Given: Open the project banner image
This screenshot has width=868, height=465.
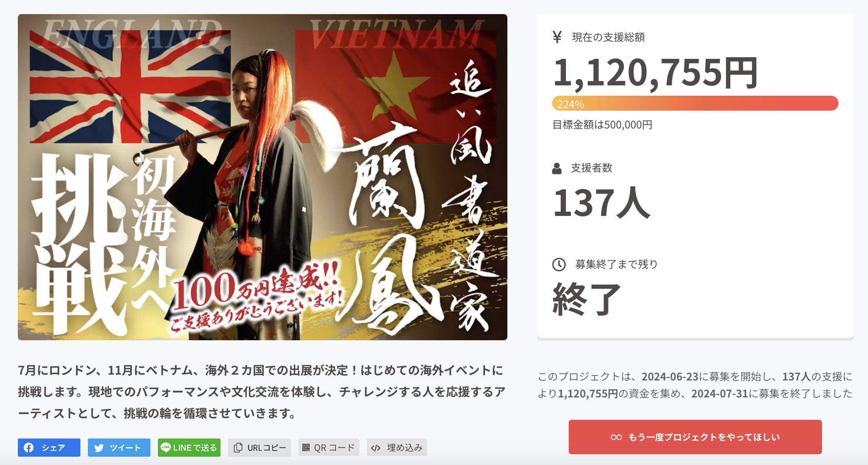Looking at the screenshot, I should pos(262,177).
